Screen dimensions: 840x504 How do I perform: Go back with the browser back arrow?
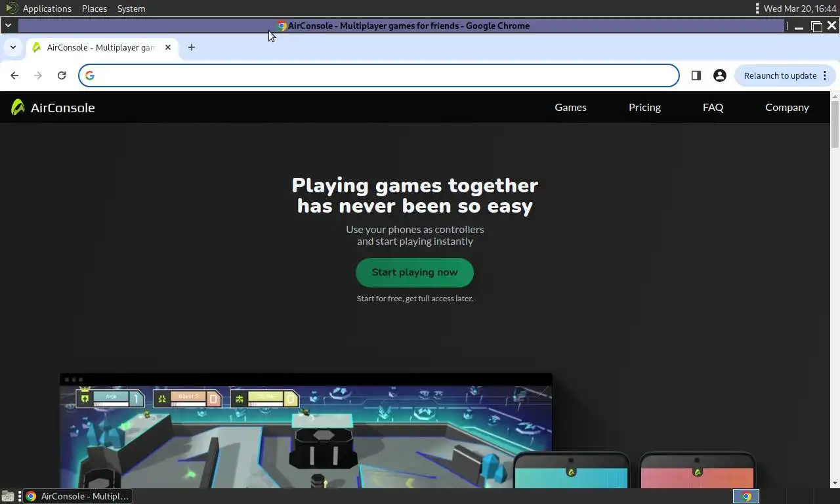point(14,75)
